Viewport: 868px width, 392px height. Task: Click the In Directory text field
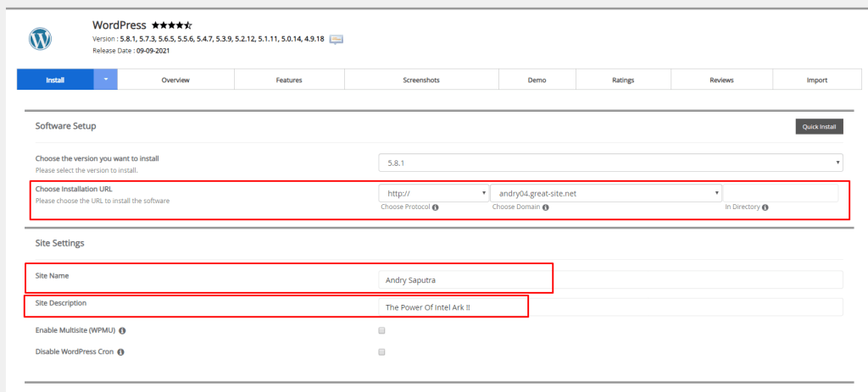(781, 193)
